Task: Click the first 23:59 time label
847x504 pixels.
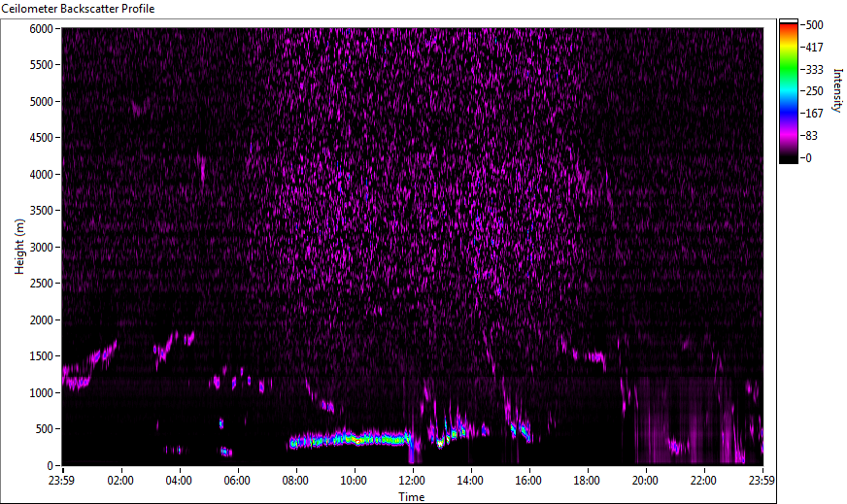Action: [61, 481]
